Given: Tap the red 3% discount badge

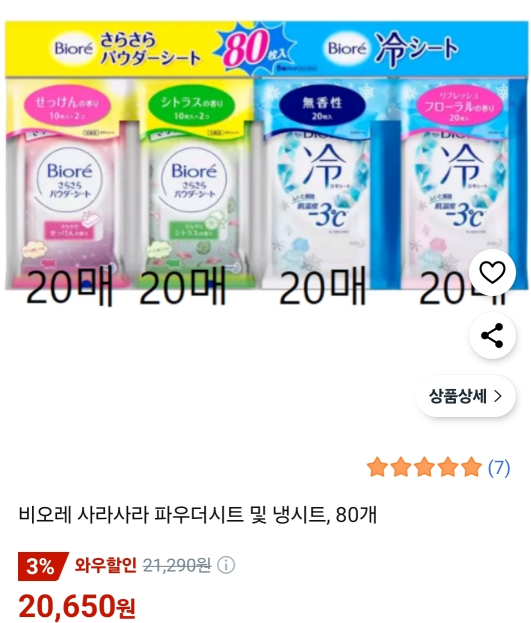Looking at the screenshot, I should [43, 566].
